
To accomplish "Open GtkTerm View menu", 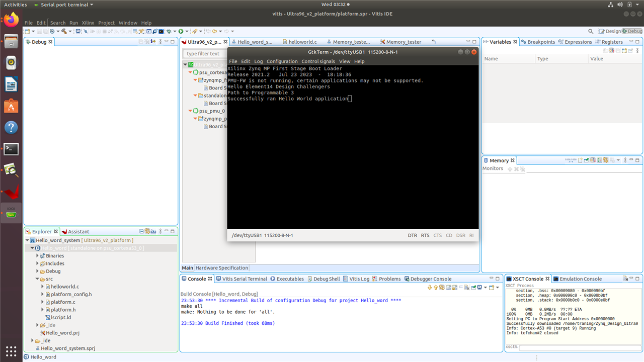I will coord(345,61).
